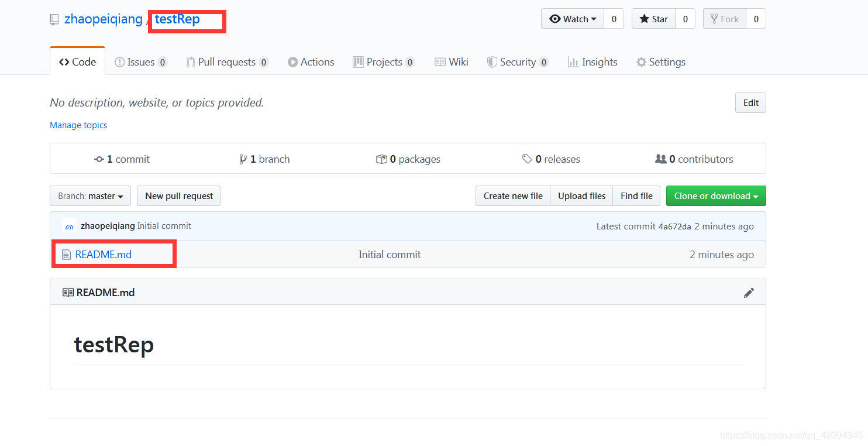Click the star count next to Star
The image size is (868, 446).
click(686, 19)
